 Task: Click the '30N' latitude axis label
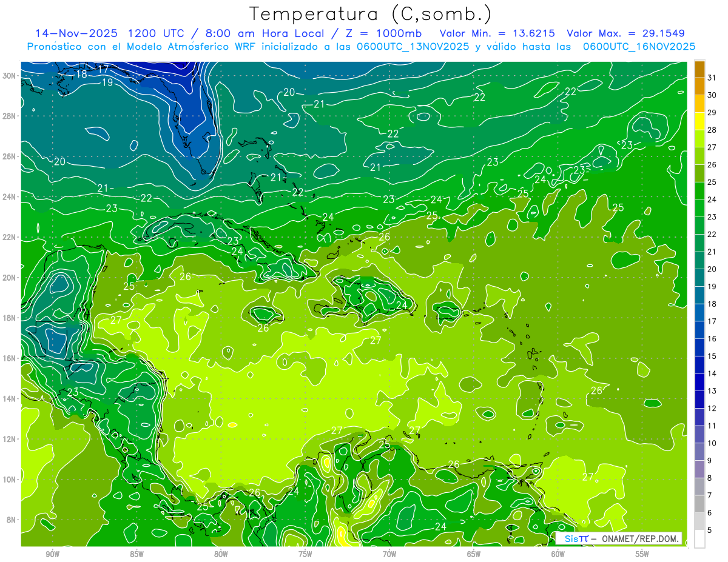click(10, 76)
